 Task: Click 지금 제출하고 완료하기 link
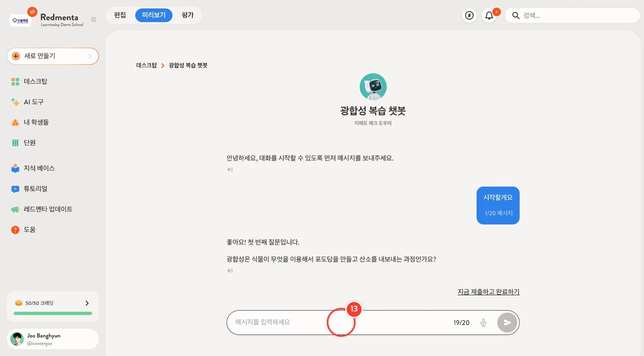coord(488,292)
